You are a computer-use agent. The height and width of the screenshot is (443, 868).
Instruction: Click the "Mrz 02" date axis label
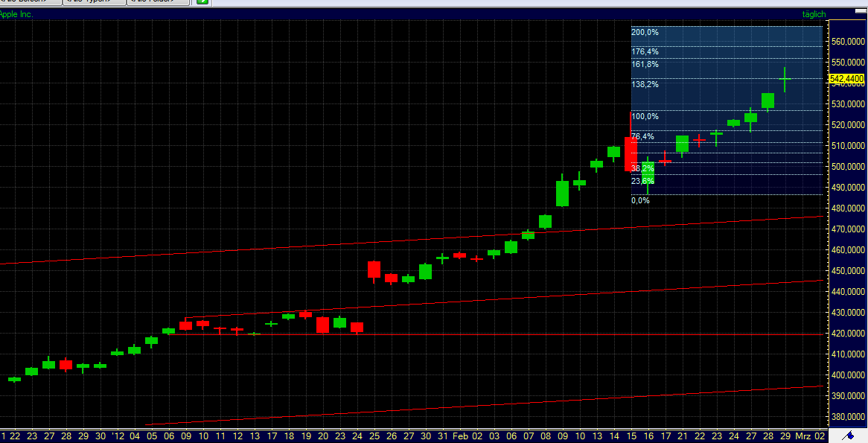point(810,437)
